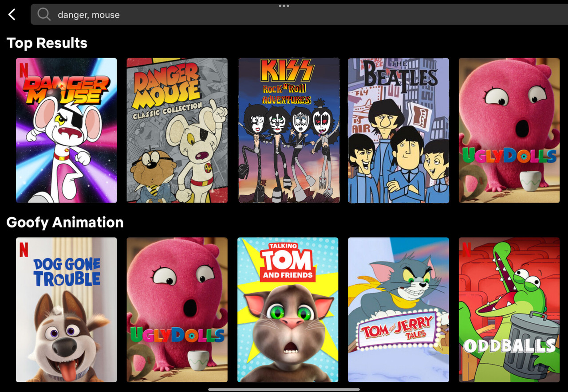Tap the three-dot multitasking handle at top
This screenshot has width=568, height=392.
[x=284, y=6]
